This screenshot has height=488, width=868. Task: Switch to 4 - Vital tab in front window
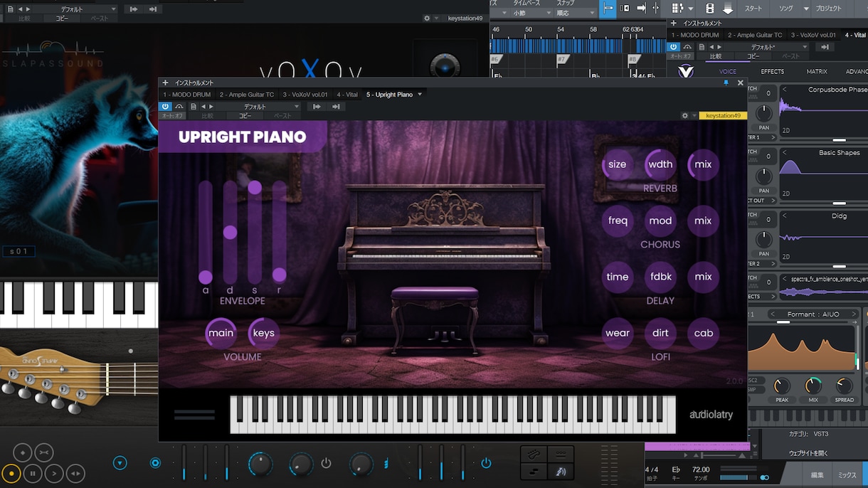347,95
